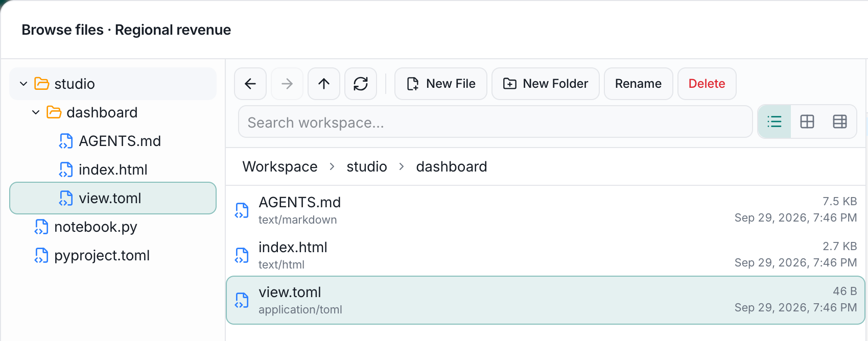Switch to list view layout

[775, 121]
